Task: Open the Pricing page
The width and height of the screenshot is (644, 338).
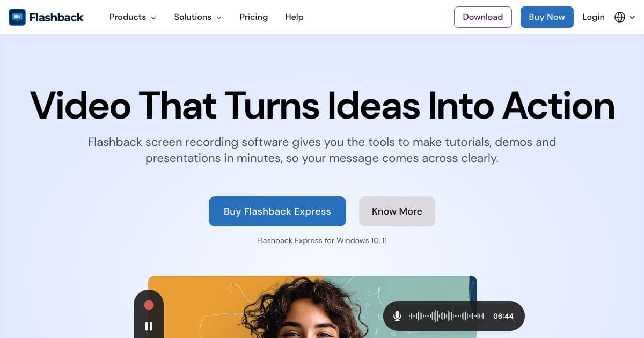Action: coord(254,17)
